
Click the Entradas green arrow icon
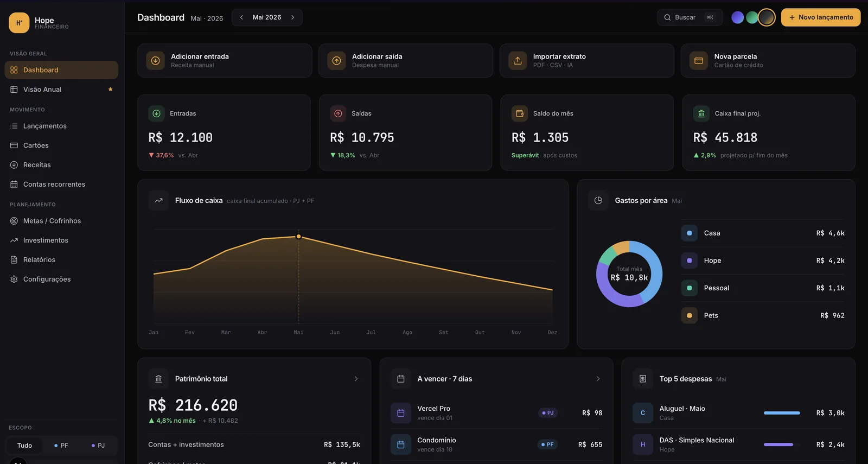click(156, 113)
